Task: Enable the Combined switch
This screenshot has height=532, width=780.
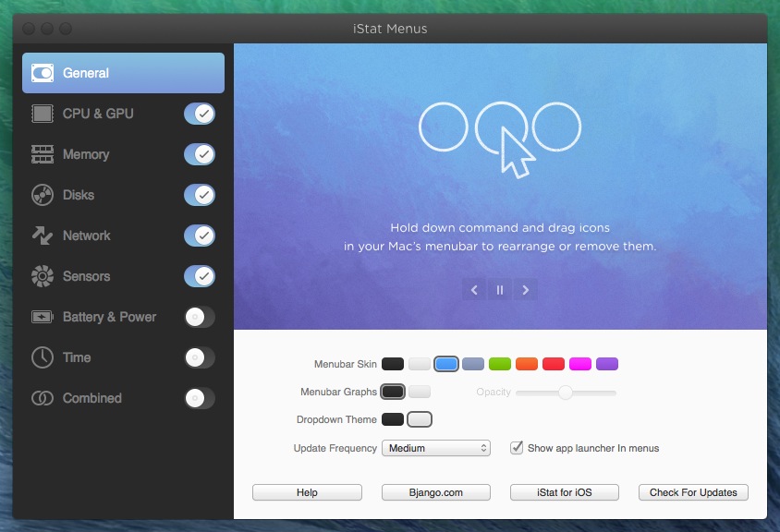Action: 200,398
